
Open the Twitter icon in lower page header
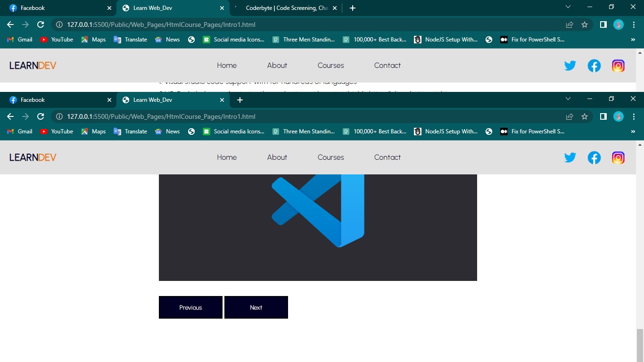[570, 157]
